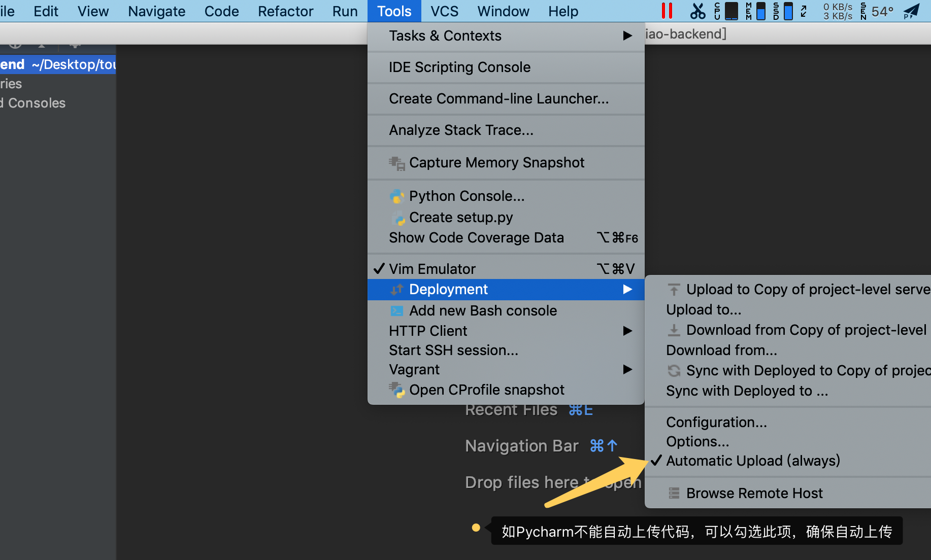Expand the HTTP Client submenu arrow
The height and width of the screenshot is (560, 931).
click(627, 331)
